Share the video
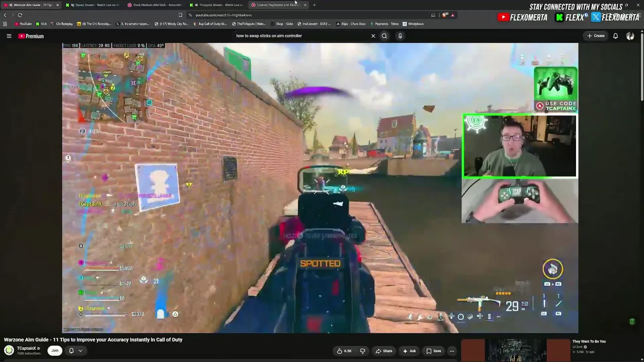 pos(384,351)
